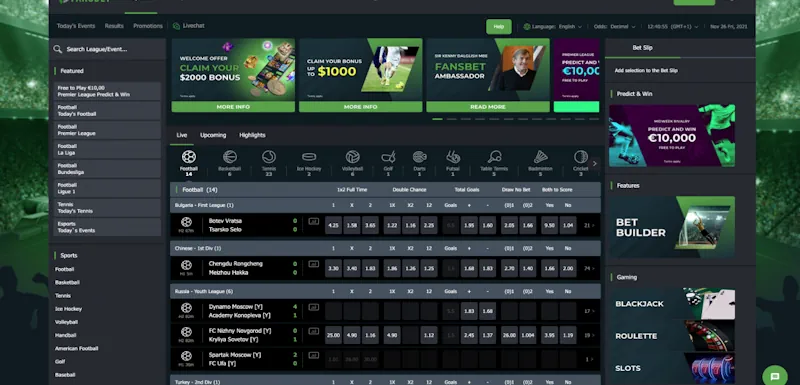Select the Volleyball sport icon

tap(353, 157)
